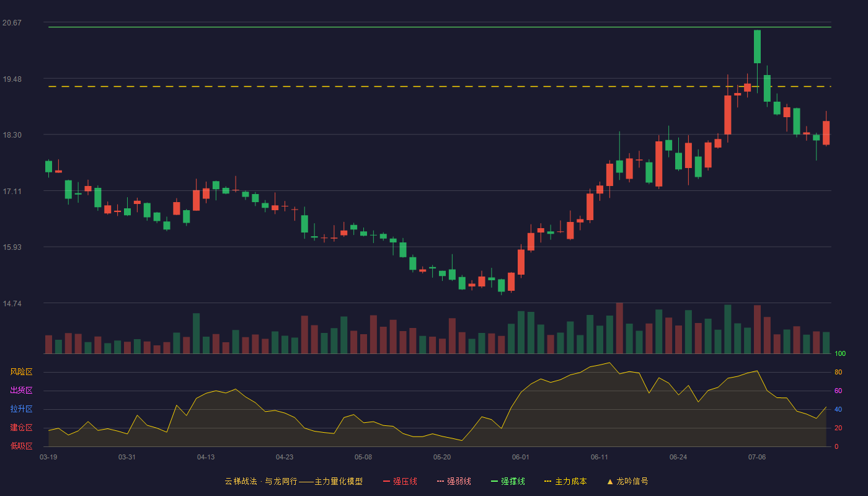
Task: Toggle the 云梯战法 主力量化模型 legend entry
Action: pyautogui.click(x=293, y=481)
